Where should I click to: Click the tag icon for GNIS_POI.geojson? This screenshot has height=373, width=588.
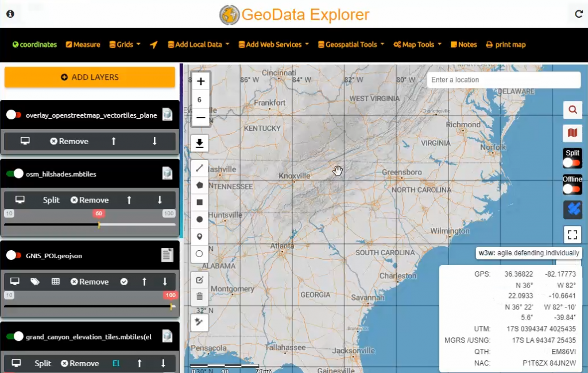[35, 282]
